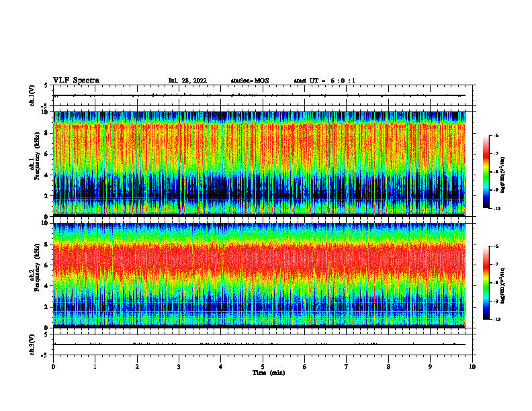Click the "4" tick on ch.1 frequency axis
The image size is (532, 411).
click(47, 175)
